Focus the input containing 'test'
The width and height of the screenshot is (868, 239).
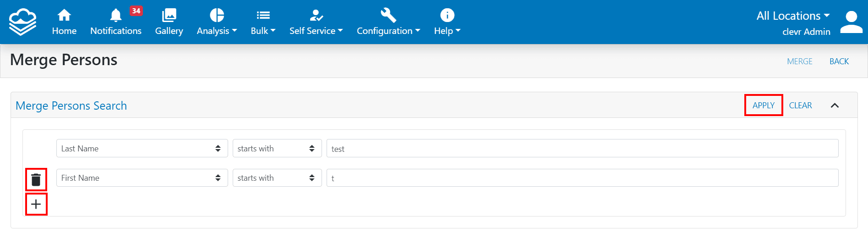[582, 148]
